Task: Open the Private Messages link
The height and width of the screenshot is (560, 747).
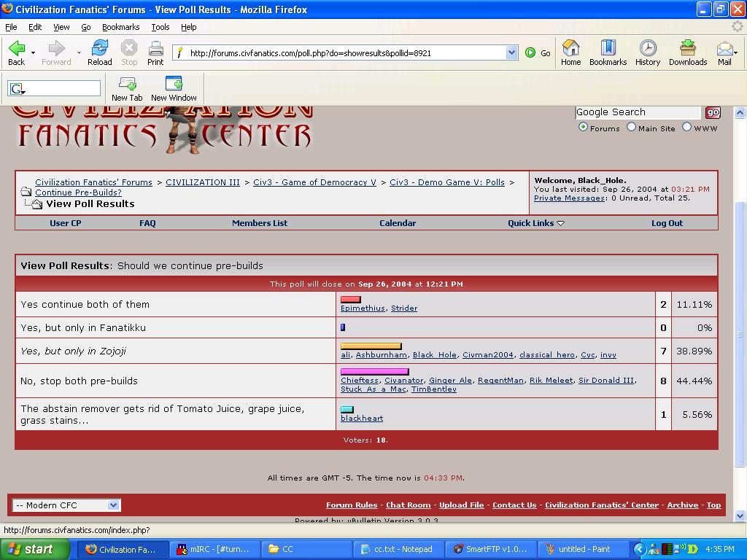Action: 569,198
